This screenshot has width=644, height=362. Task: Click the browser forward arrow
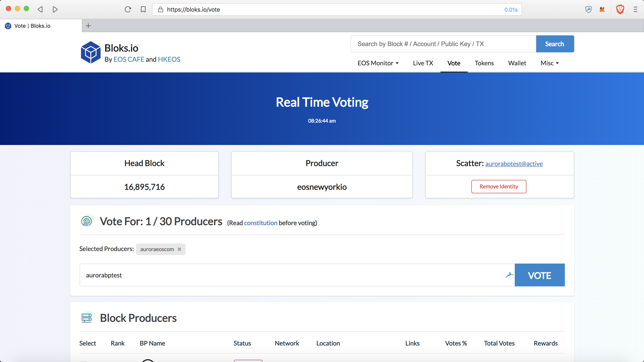coord(55,9)
